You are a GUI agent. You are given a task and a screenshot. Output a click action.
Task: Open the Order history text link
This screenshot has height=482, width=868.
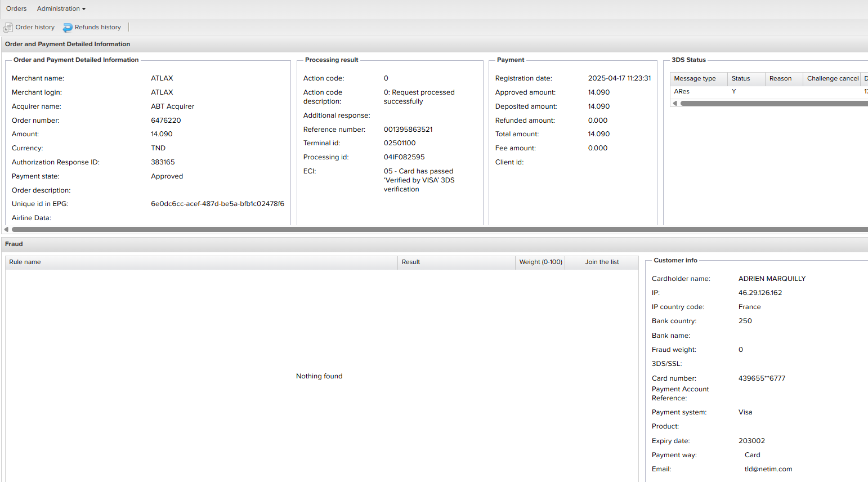[35, 27]
